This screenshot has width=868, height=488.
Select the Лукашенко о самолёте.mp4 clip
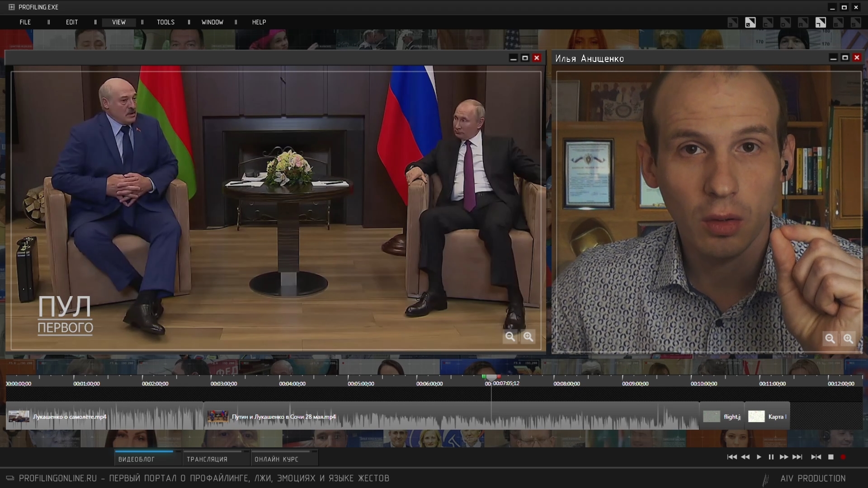pyautogui.click(x=70, y=417)
